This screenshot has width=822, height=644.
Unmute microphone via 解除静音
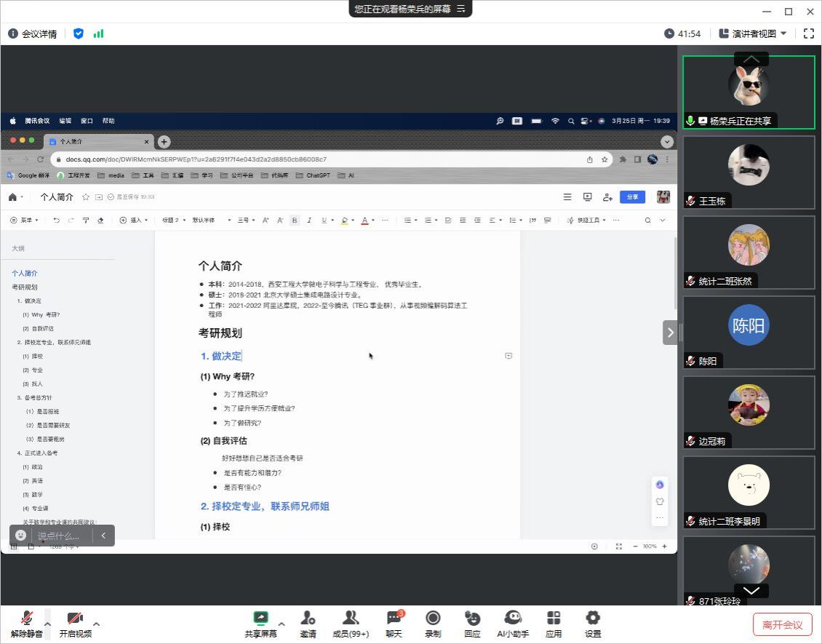(x=26, y=624)
